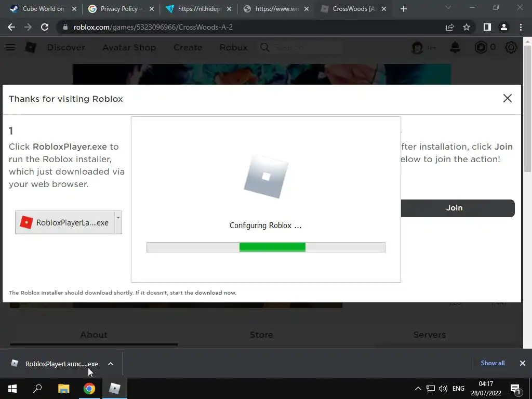Click the green Configuring Roblox progress bar
This screenshot has height=399, width=532.
point(265,247)
